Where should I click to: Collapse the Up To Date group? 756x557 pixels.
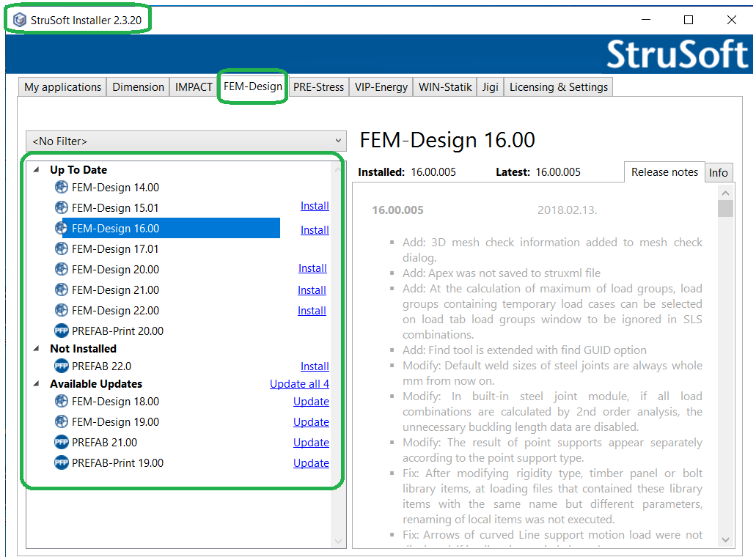point(37,169)
